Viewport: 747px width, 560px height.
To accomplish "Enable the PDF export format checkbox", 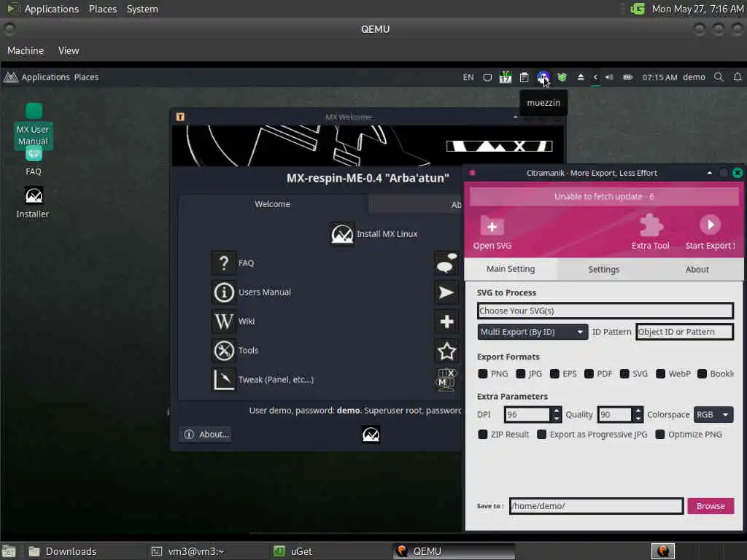I will (x=589, y=374).
